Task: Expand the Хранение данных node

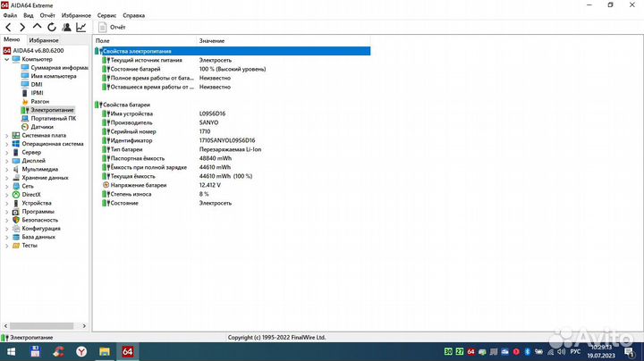Action: 6,178
